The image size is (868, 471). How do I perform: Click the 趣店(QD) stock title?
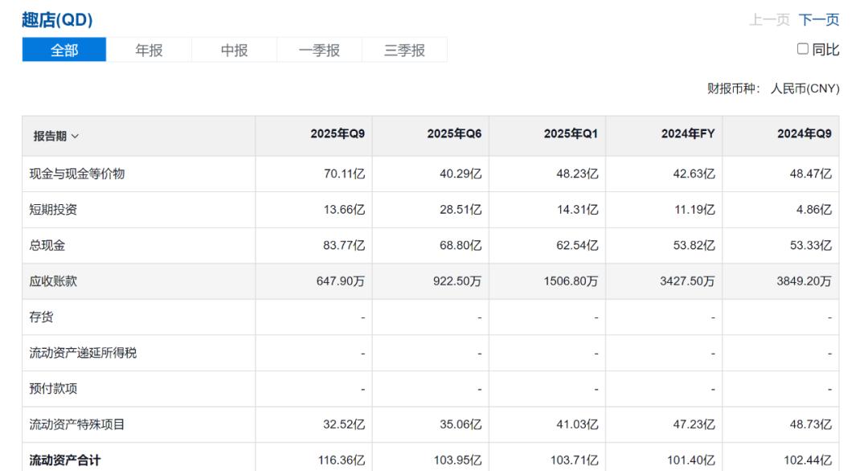pyautogui.click(x=57, y=21)
